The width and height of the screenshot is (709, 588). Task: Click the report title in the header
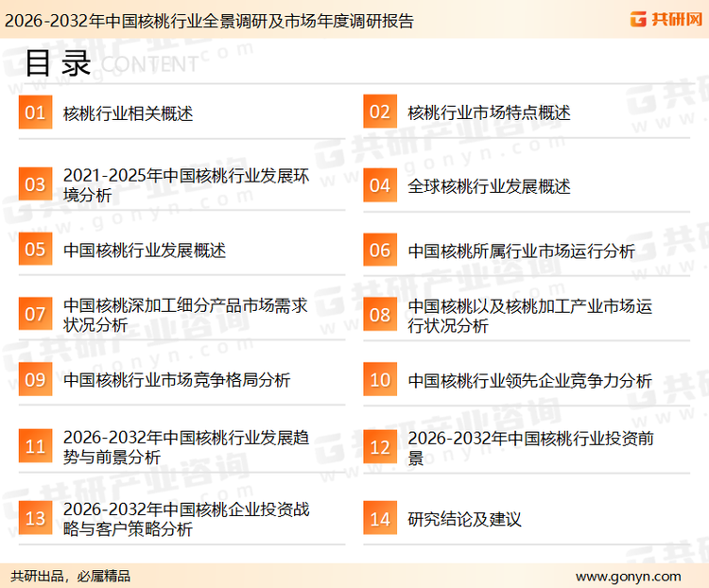[x=209, y=21]
